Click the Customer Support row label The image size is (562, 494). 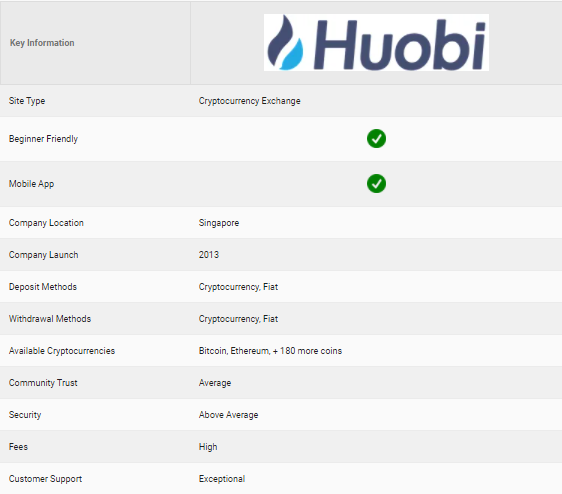(x=45, y=479)
